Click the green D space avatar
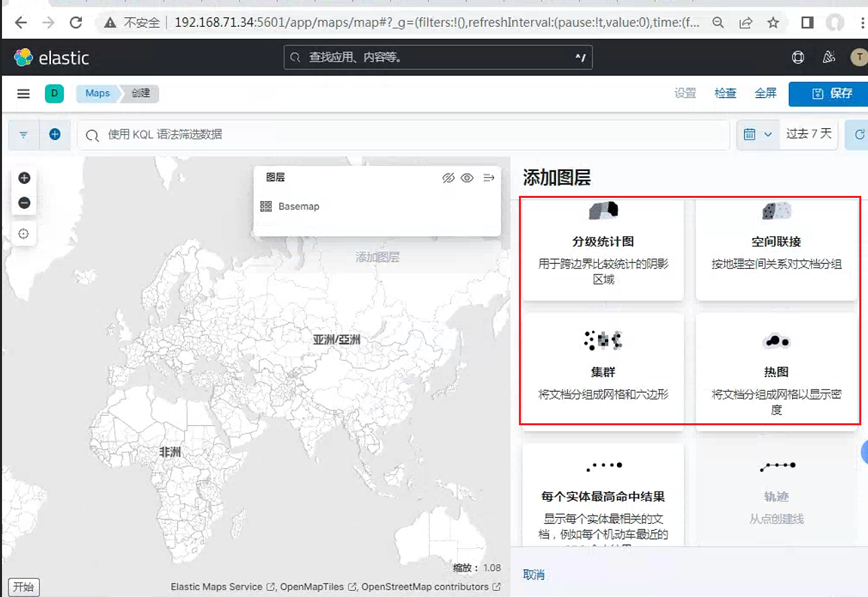 tap(54, 94)
